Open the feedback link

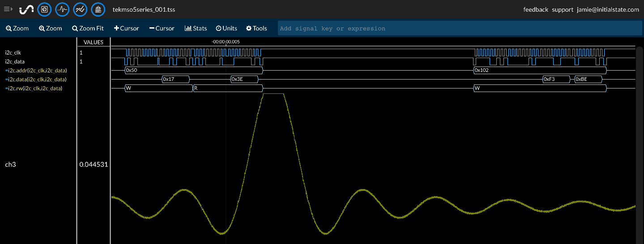(535, 9)
